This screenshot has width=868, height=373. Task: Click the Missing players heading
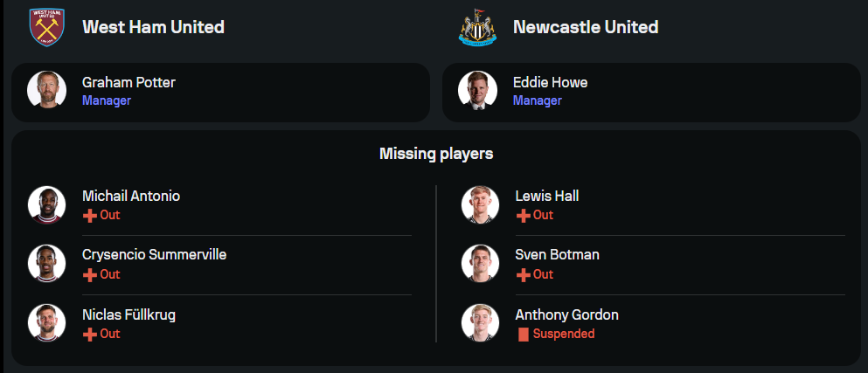pos(435,154)
